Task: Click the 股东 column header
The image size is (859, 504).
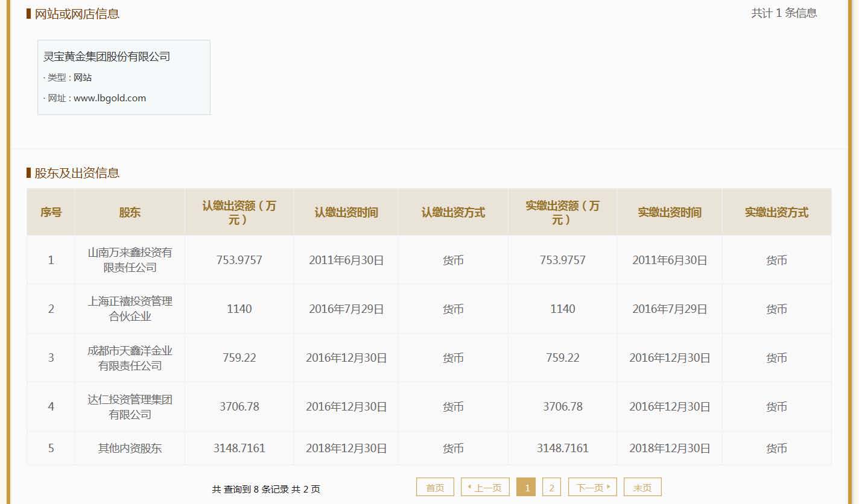Action: pyautogui.click(x=130, y=212)
